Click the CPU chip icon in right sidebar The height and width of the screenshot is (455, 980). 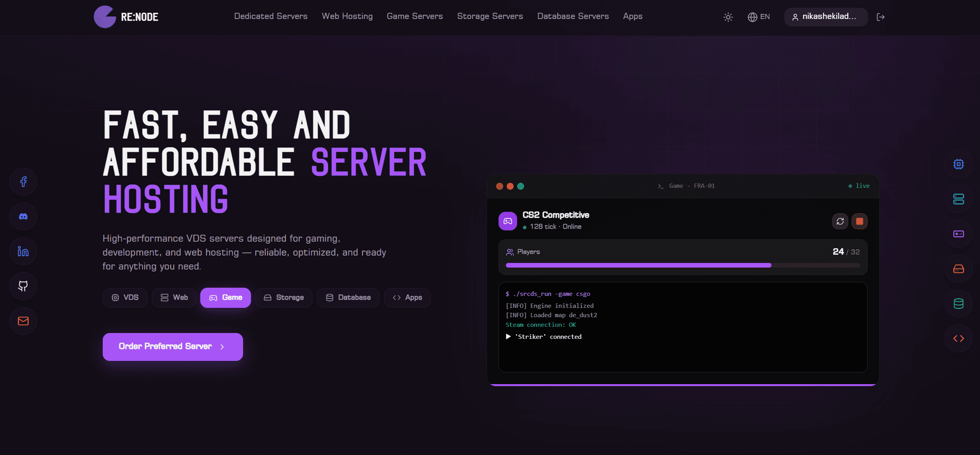pos(958,164)
